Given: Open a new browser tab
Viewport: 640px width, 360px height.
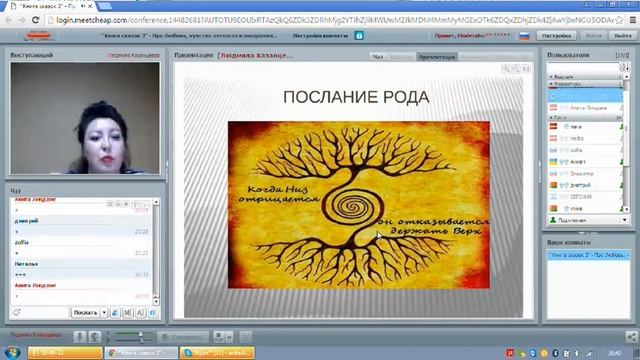Looking at the screenshot, I should point(105,6).
